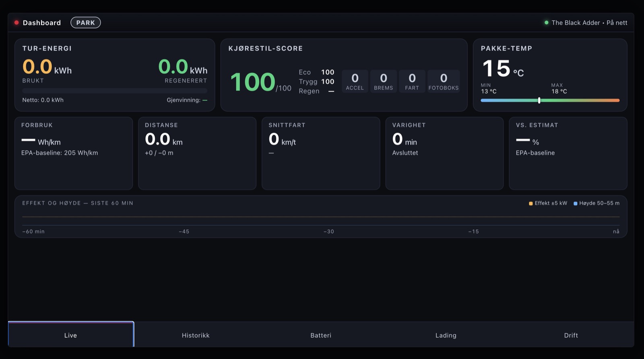Click the 0.0 kWh BRUKT value
Screen dimensions: 644x359
coord(47,67)
